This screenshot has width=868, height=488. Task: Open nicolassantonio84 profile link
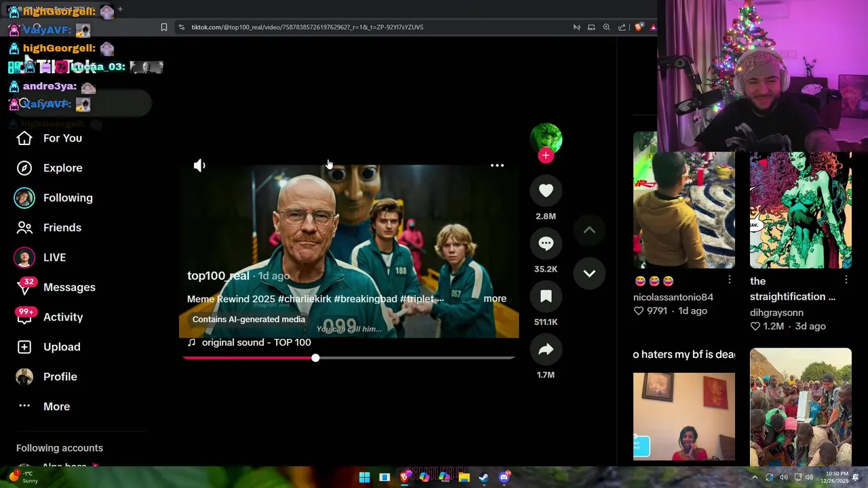[673, 297]
